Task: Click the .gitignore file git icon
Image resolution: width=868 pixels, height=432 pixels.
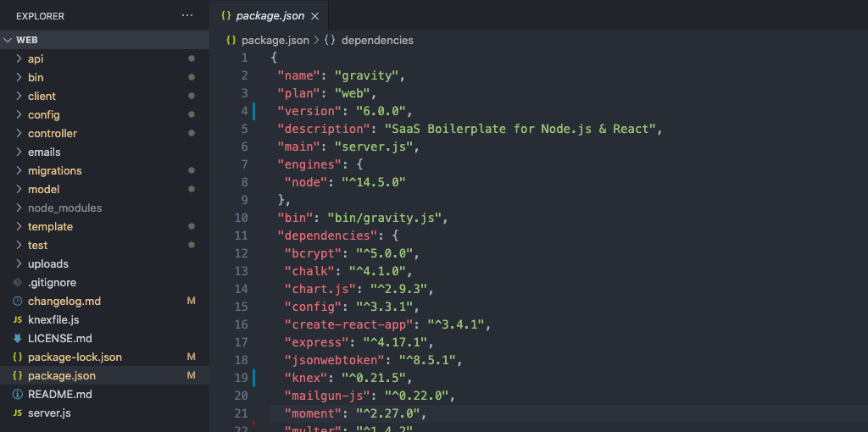Action: point(18,283)
